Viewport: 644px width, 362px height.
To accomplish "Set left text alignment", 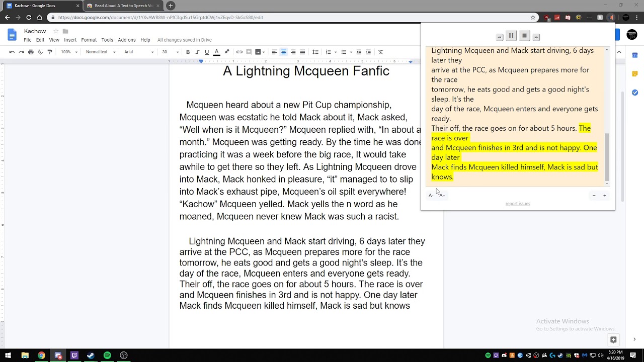I will coord(274,52).
